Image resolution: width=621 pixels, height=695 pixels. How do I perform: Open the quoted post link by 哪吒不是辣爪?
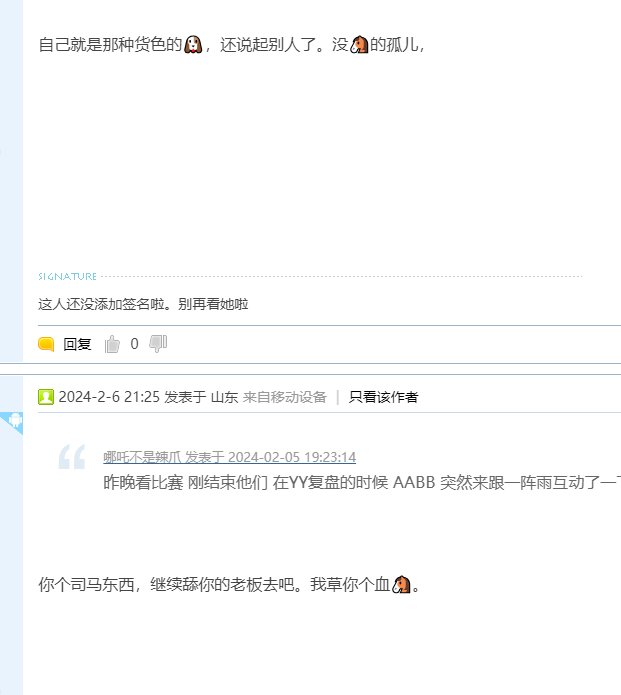click(x=230, y=457)
